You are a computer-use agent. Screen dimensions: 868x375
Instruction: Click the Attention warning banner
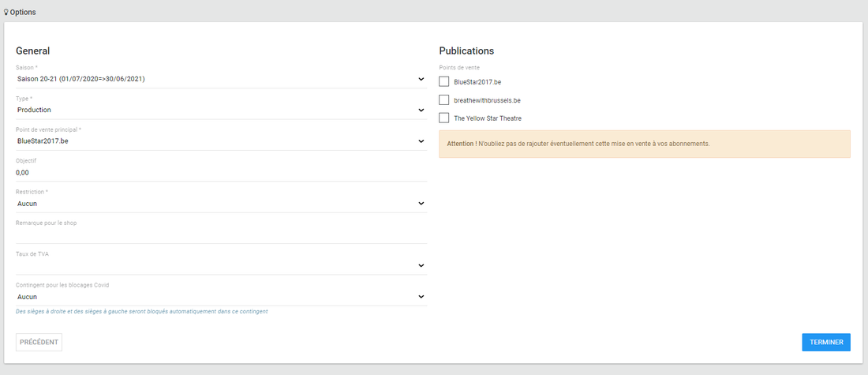tap(644, 144)
